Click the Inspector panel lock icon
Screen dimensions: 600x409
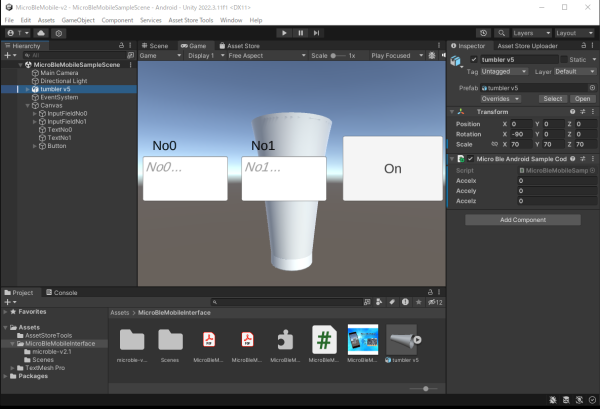582,45
